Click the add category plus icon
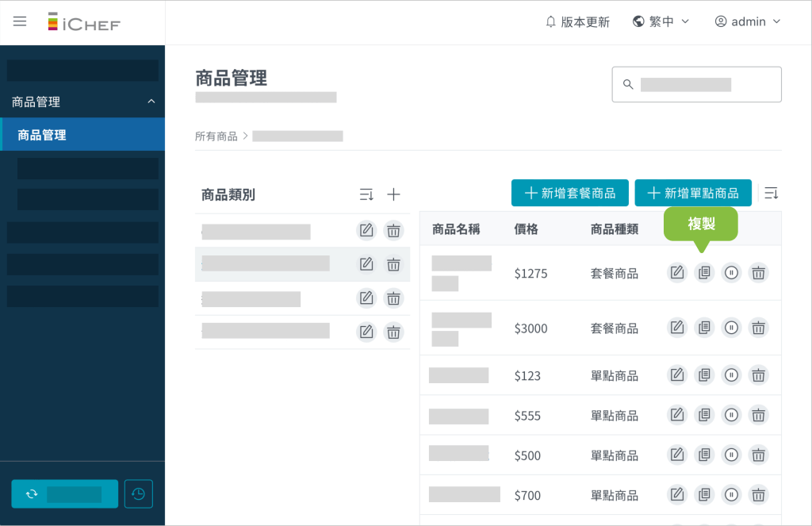 [393, 194]
